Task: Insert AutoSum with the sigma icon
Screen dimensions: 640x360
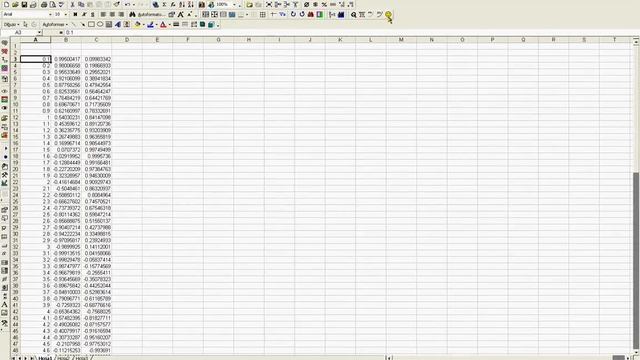Action: [x=164, y=4]
